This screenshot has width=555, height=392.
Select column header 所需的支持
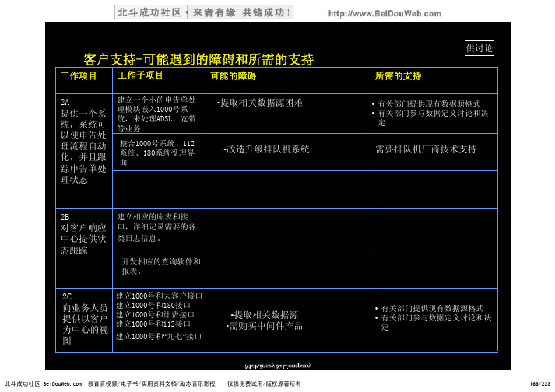pos(398,75)
